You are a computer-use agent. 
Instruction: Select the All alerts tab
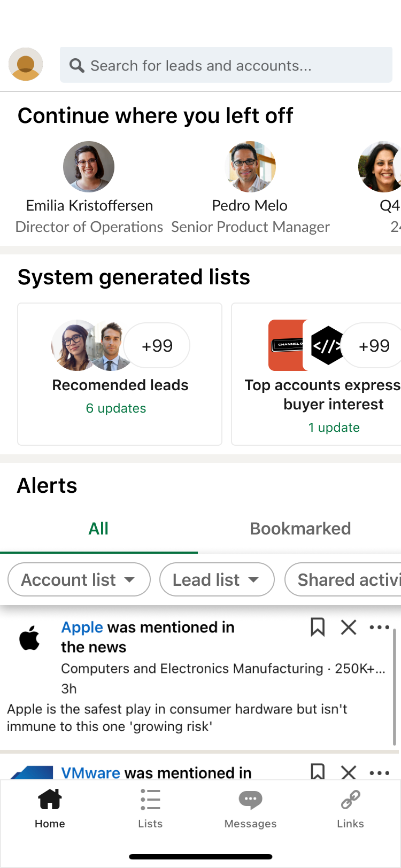point(98,529)
